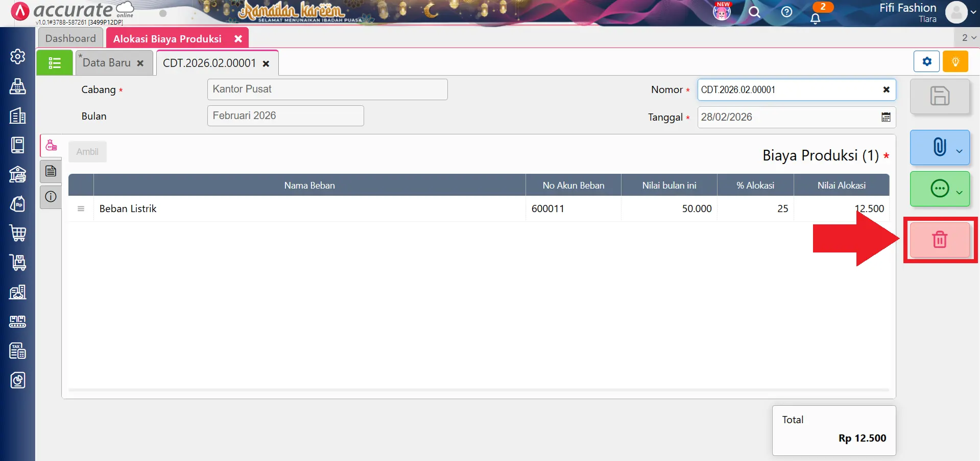Expand the user profile menu arrow
980x461 pixels.
click(973, 12)
